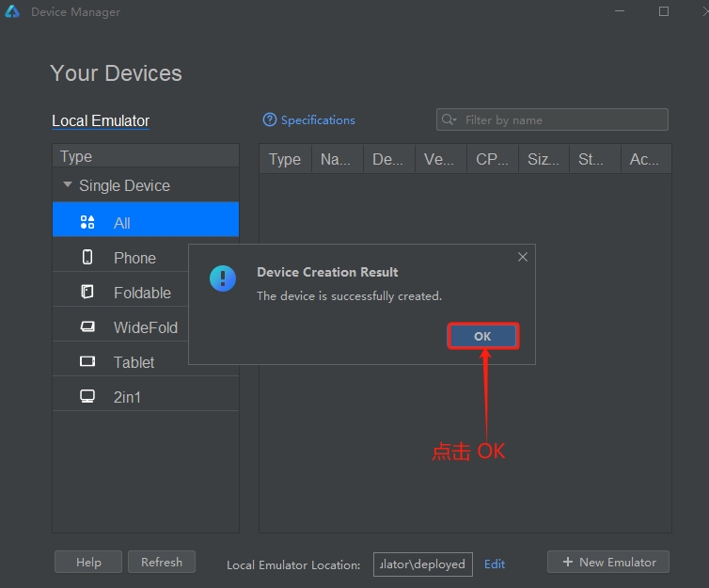The height and width of the screenshot is (588, 709).
Task: Click the search magnifier icon
Action: tap(449, 119)
